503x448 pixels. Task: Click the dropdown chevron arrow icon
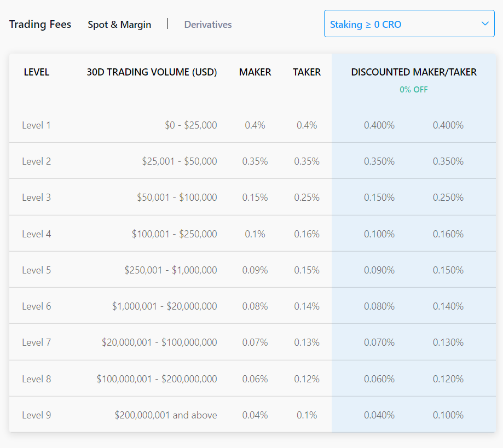pyautogui.click(x=484, y=24)
